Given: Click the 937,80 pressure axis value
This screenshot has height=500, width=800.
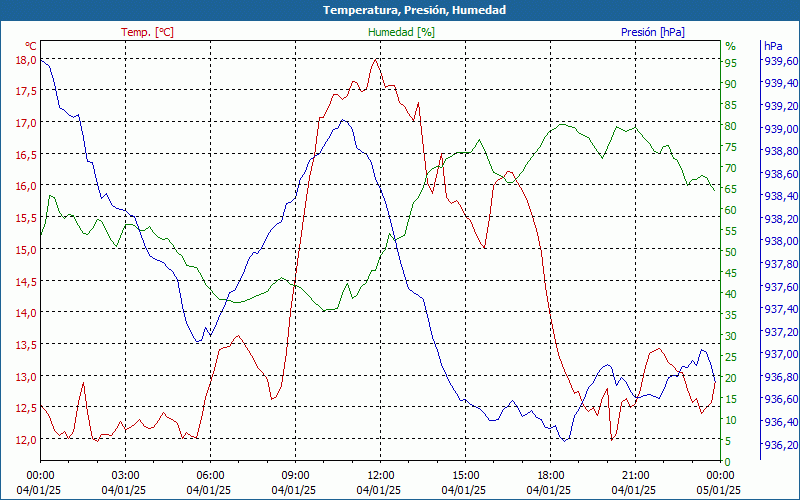Looking at the screenshot, I should 781,264.
